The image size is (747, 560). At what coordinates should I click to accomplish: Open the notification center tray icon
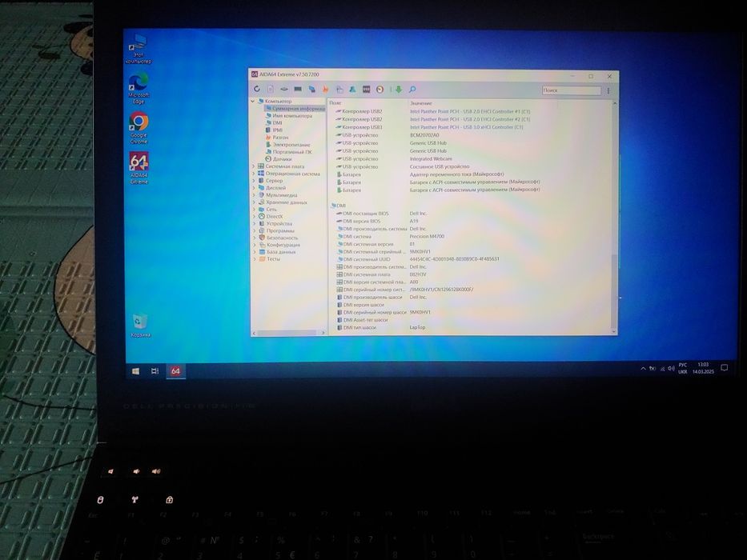[724, 368]
